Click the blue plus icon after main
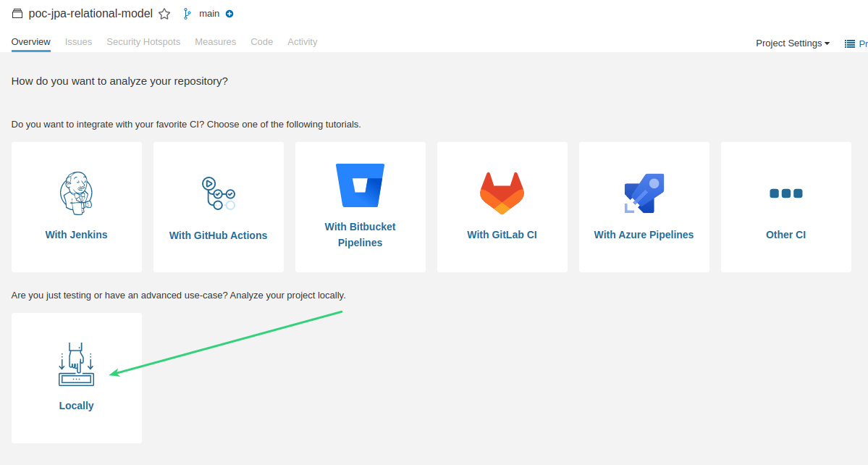 click(x=229, y=14)
